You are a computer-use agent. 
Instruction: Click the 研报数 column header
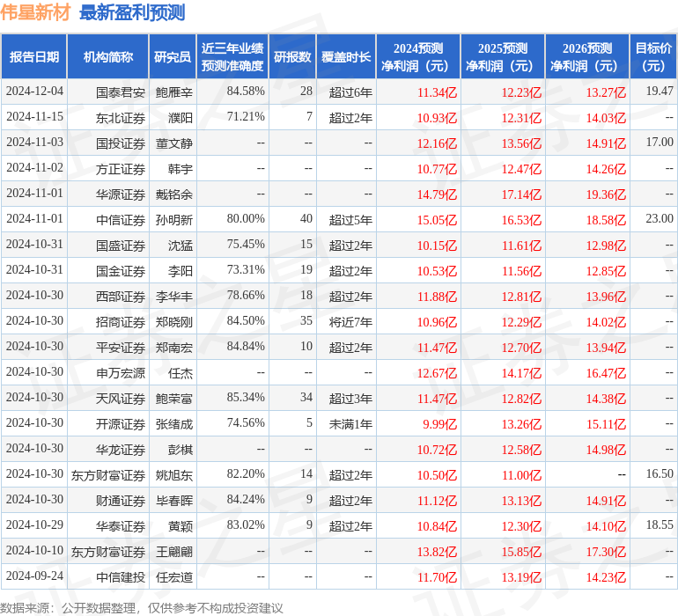(292, 56)
